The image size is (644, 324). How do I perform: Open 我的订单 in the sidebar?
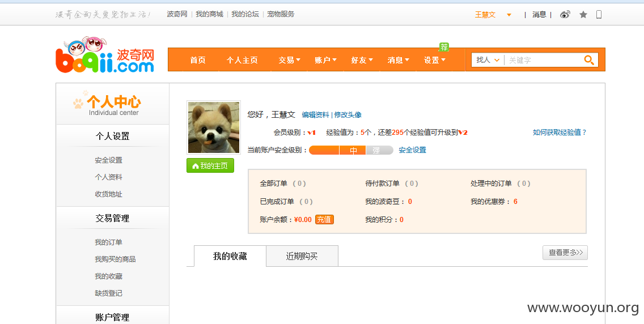(x=108, y=242)
